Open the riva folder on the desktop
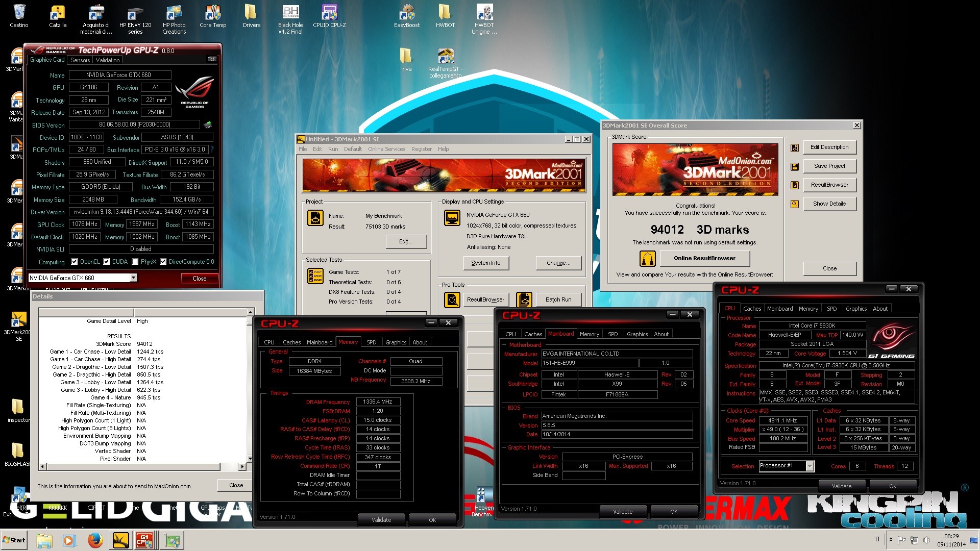The height and width of the screenshot is (551, 980). coord(406,59)
